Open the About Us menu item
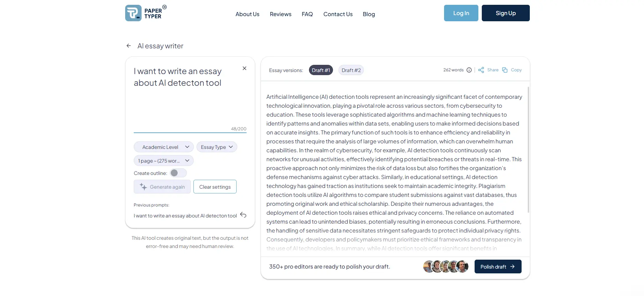644x296 pixels. pos(247,14)
